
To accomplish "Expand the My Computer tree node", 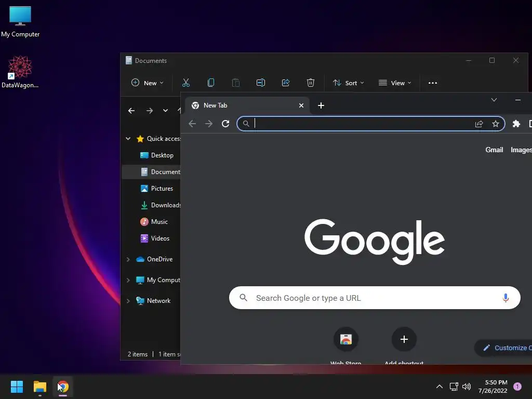I will tap(128, 280).
